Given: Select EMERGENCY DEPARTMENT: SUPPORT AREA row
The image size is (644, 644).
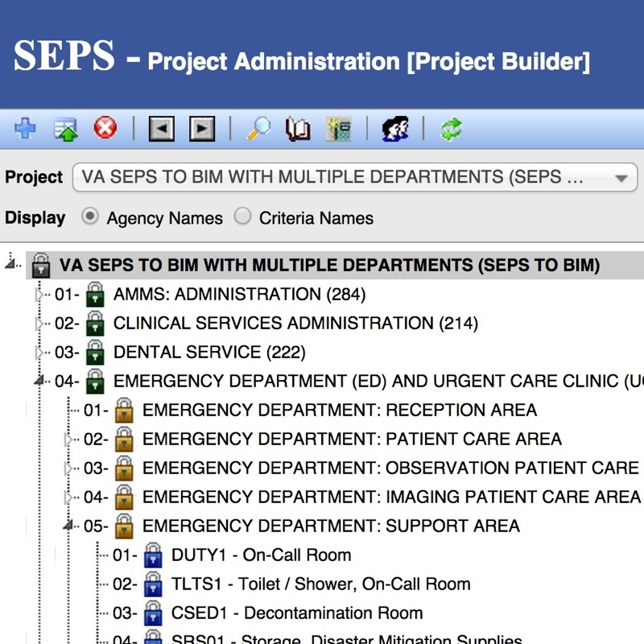Looking at the screenshot, I should point(331,526).
